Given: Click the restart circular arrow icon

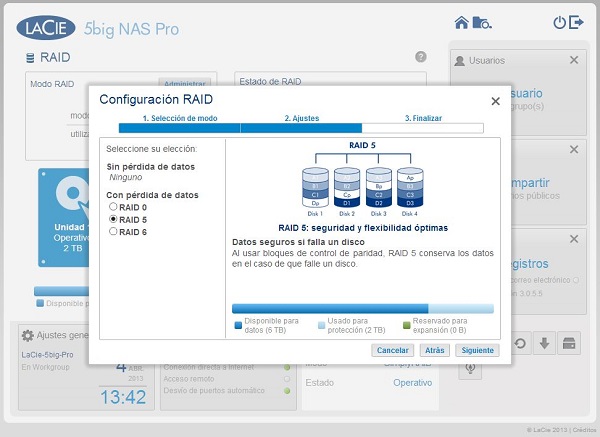Looking at the screenshot, I should click(x=520, y=343).
